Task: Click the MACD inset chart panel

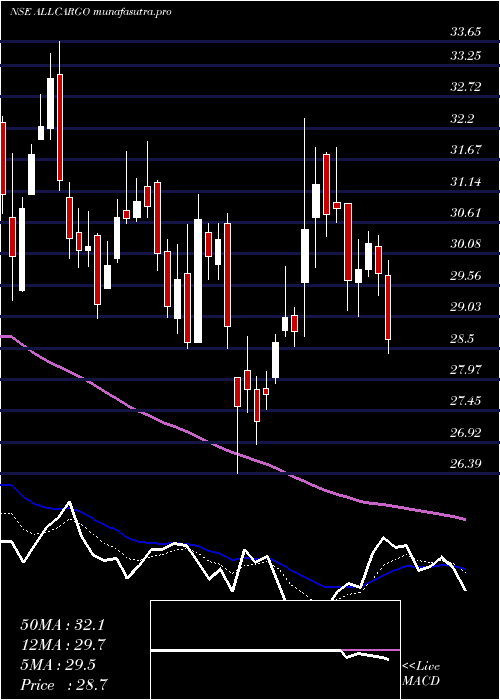Action: click(275, 650)
